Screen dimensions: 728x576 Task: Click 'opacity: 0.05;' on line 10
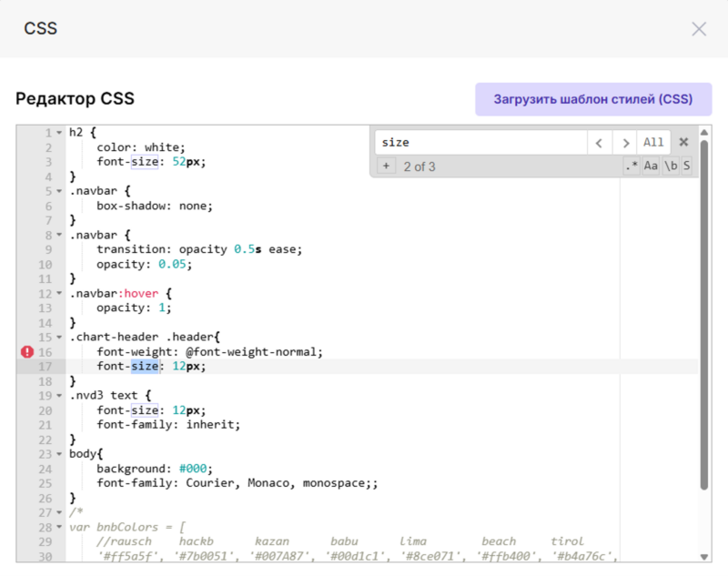[x=144, y=264]
